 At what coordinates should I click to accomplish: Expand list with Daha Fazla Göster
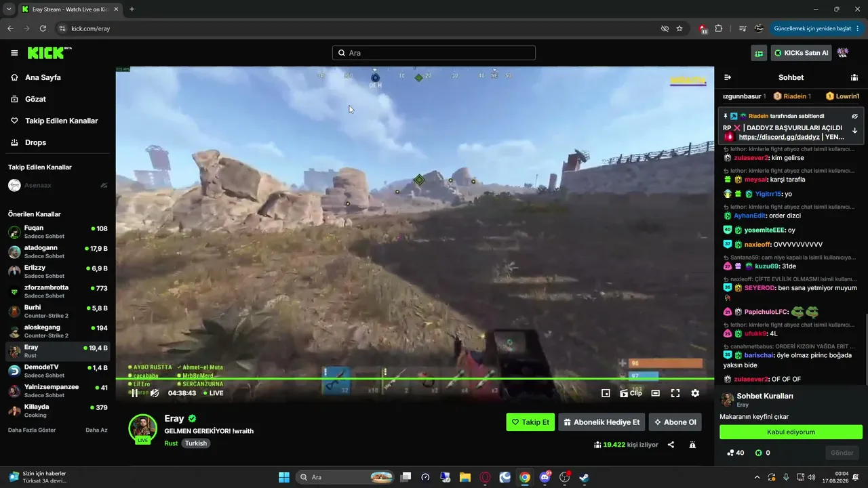(x=32, y=430)
